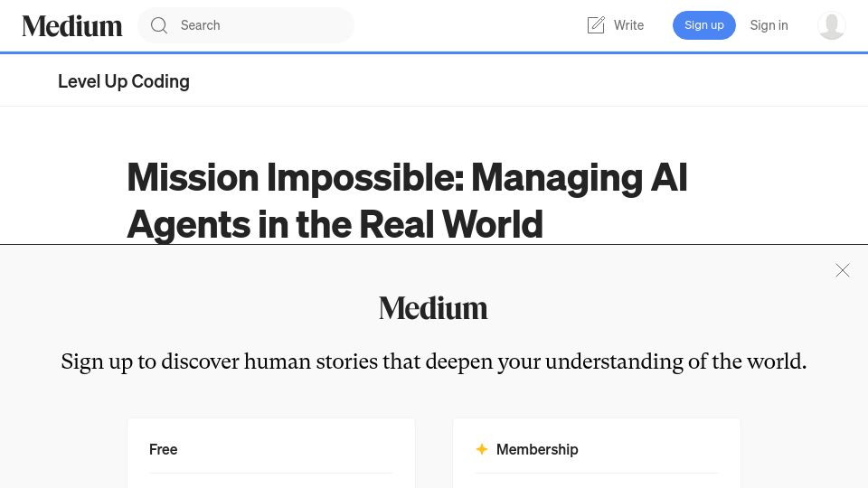
Task: Open the Level Up Coding publication
Action: point(124,81)
